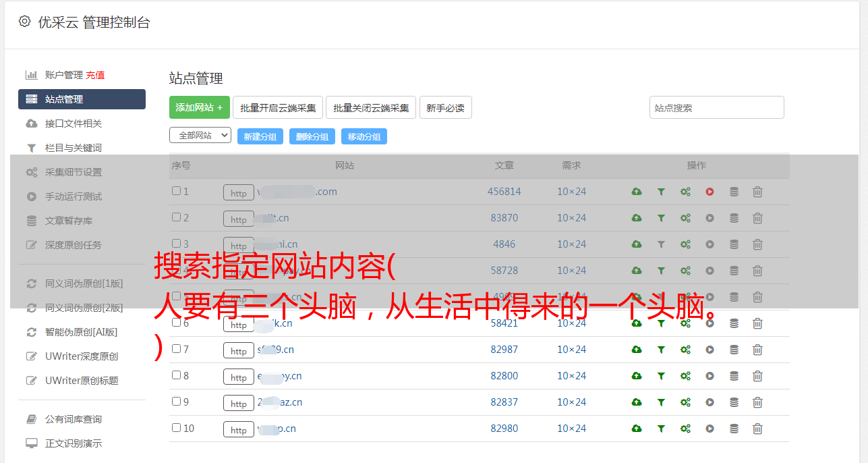Click the 批量开启云端采集 button
This screenshot has width=868, height=463.
(278, 107)
